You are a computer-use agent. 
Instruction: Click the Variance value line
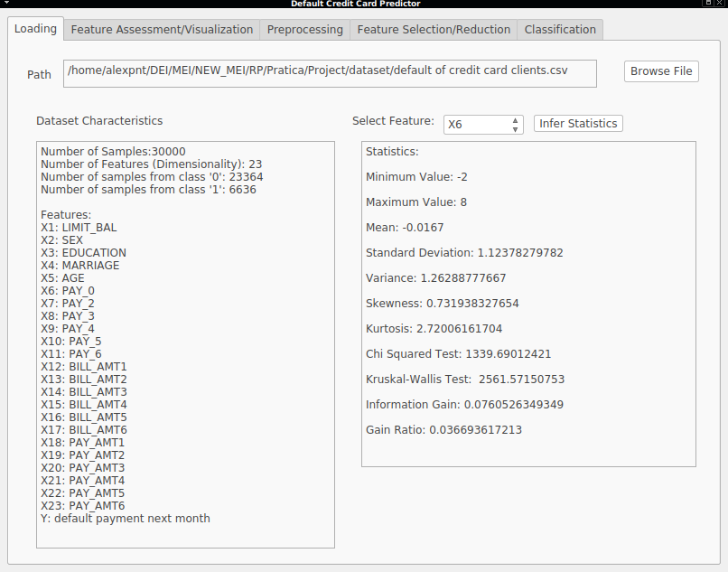436,278
